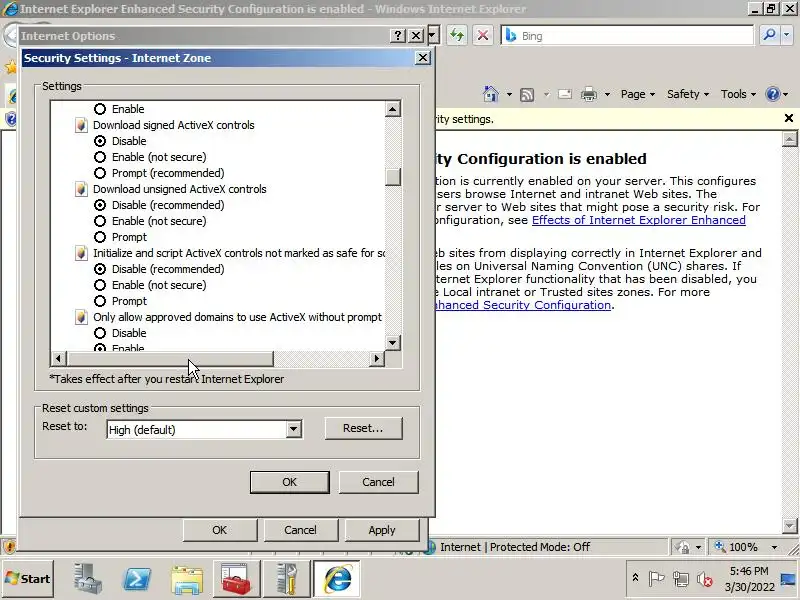Expand the Help icon dropdown arrow

click(785, 94)
